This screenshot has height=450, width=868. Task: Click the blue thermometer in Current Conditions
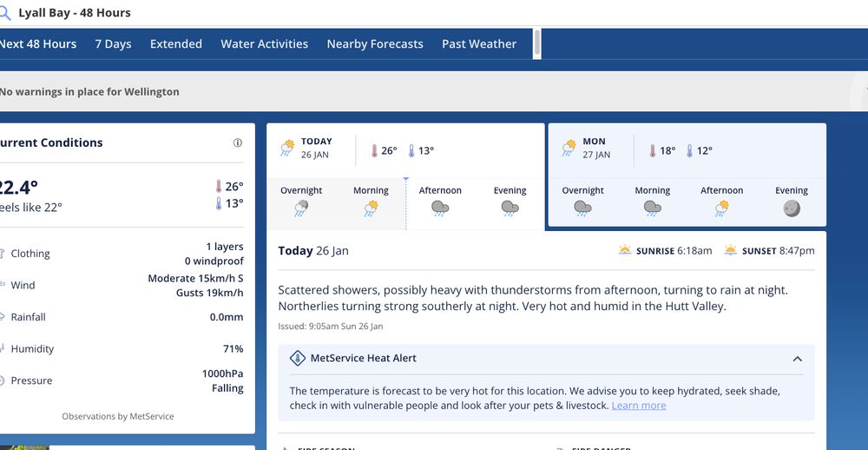(219, 203)
